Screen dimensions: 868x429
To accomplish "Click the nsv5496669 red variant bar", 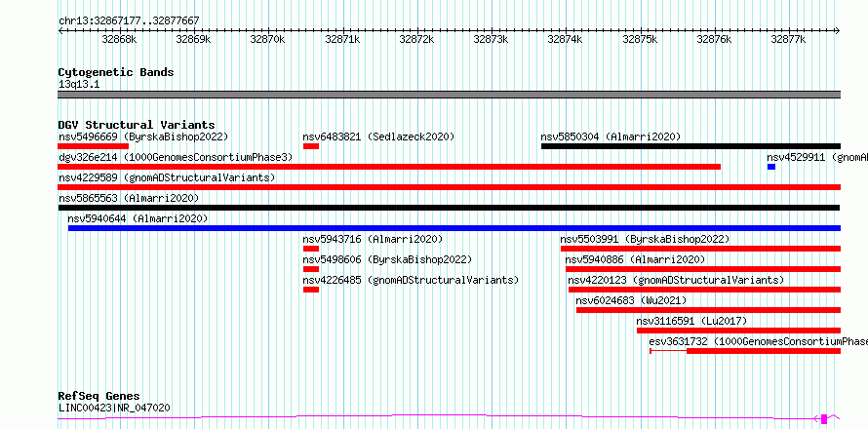I will click(x=93, y=146).
